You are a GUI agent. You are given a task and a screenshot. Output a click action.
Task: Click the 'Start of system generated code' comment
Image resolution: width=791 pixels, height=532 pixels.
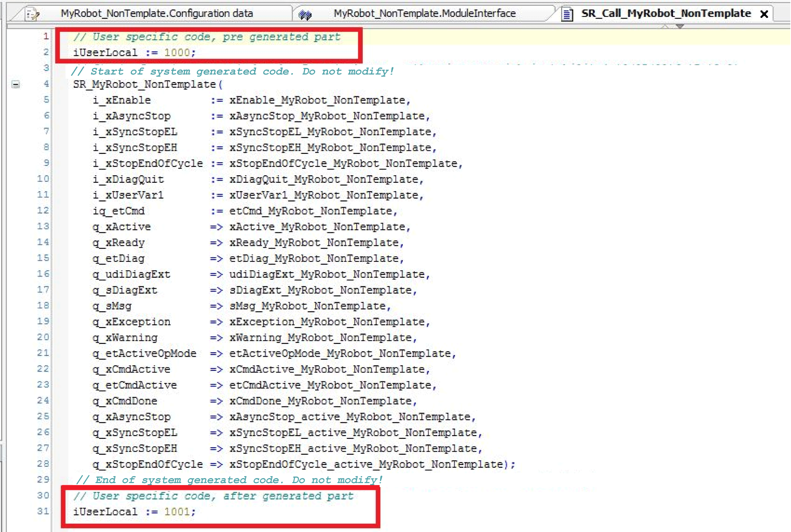pyautogui.click(x=232, y=71)
